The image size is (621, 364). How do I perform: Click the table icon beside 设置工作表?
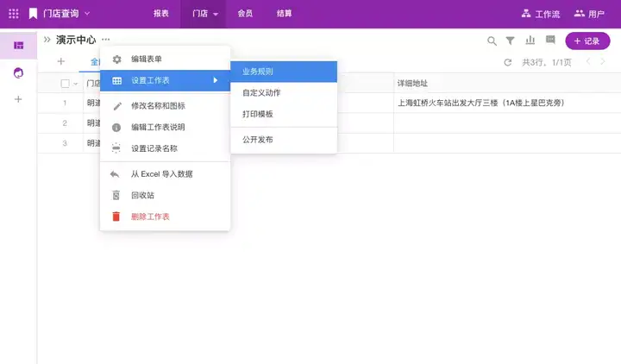(116, 80)
